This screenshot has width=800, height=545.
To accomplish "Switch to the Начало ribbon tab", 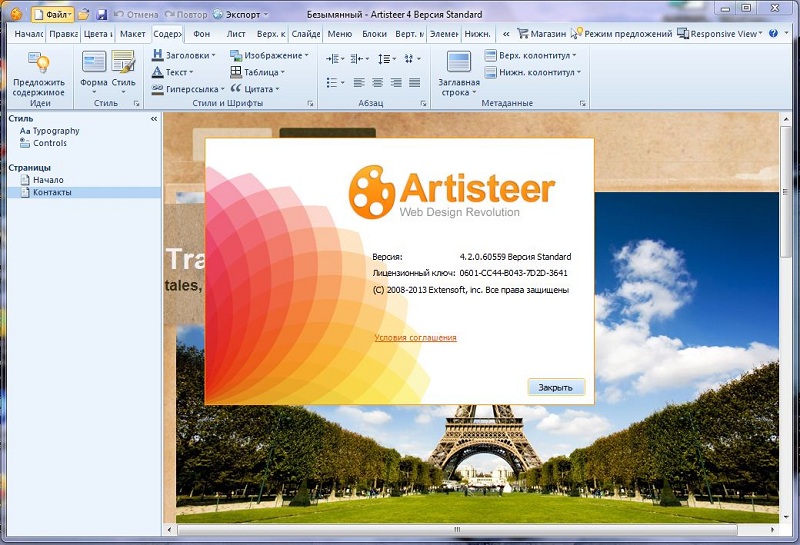I will [28, 34].
